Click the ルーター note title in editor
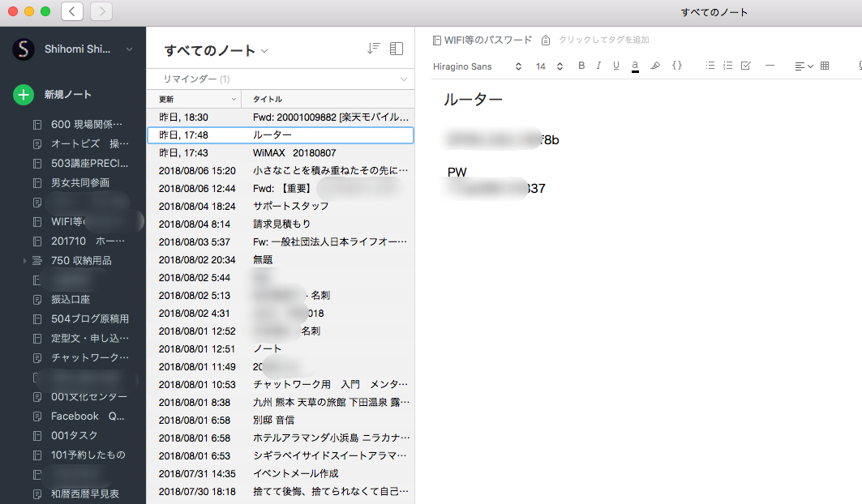 [473, 100]
